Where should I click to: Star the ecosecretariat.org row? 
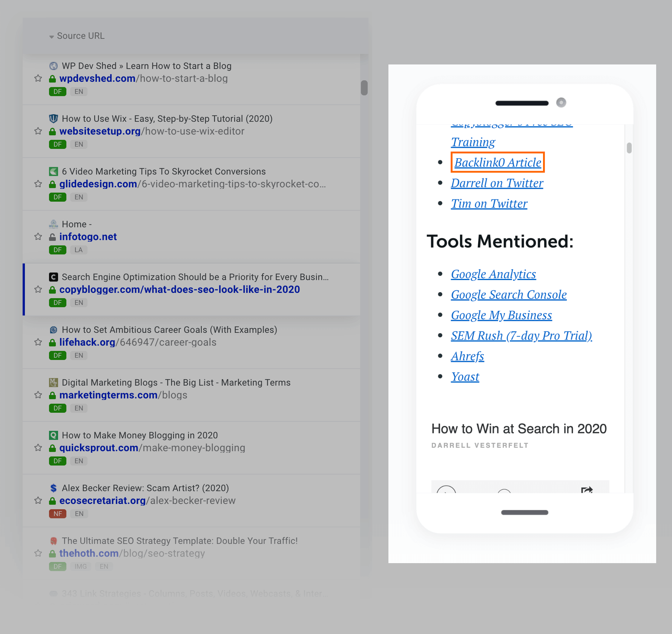coord(38,501)
